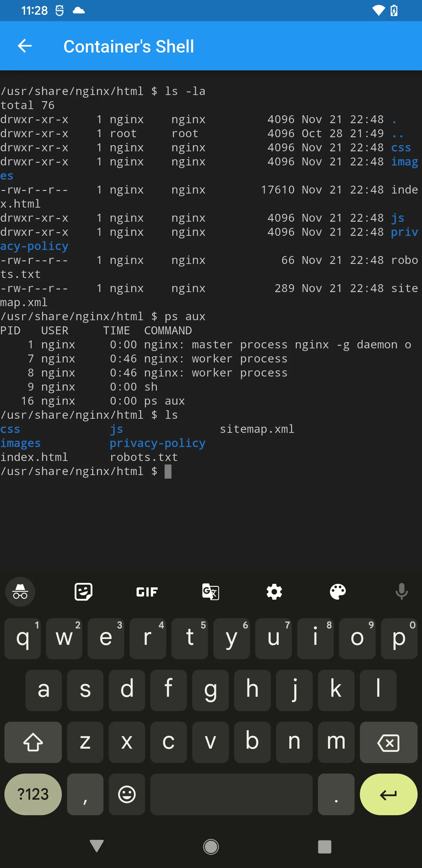Tap the e key
The image size is (422, 868).
click(x=106, y=638)
